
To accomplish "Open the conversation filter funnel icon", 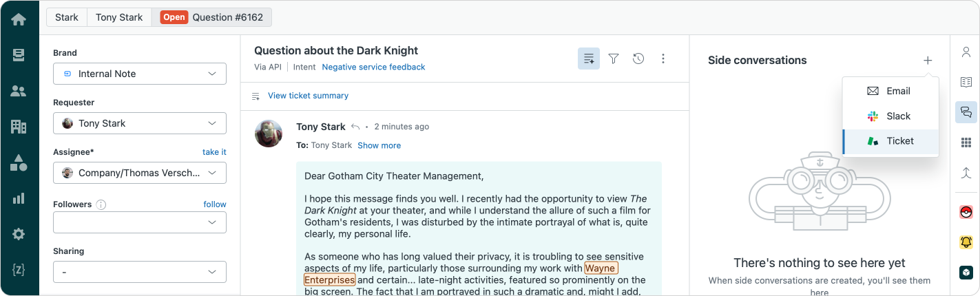I will [x=614, y=59].
